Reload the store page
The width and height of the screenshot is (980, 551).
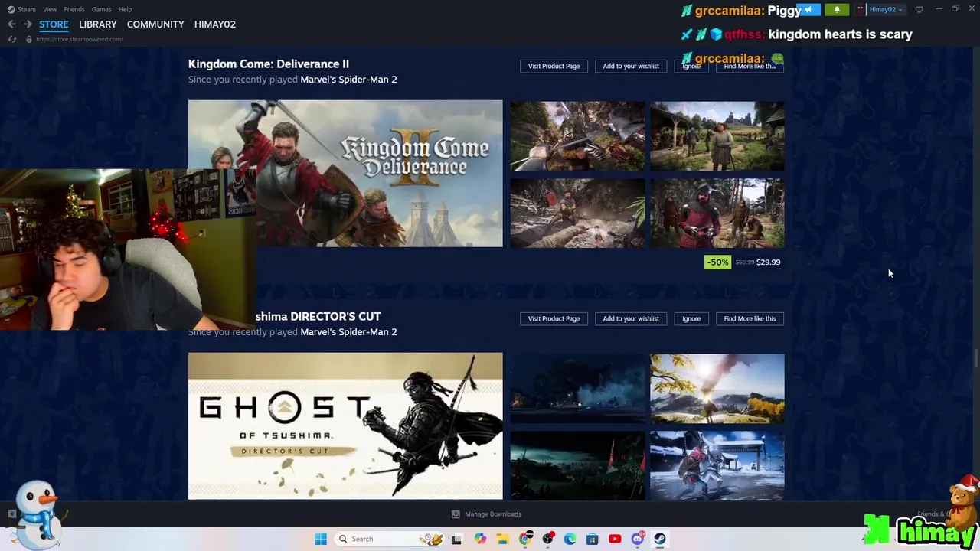click(x=11, y=39)
